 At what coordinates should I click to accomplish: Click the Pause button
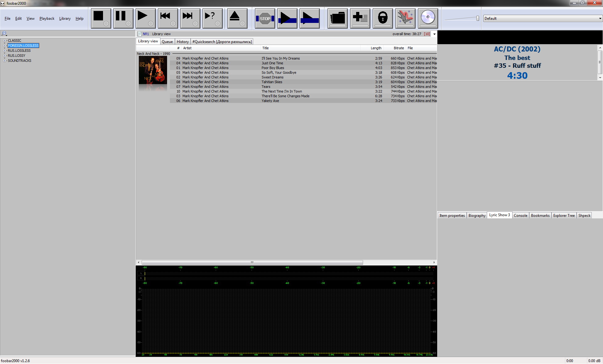click(x=123, y=18)
